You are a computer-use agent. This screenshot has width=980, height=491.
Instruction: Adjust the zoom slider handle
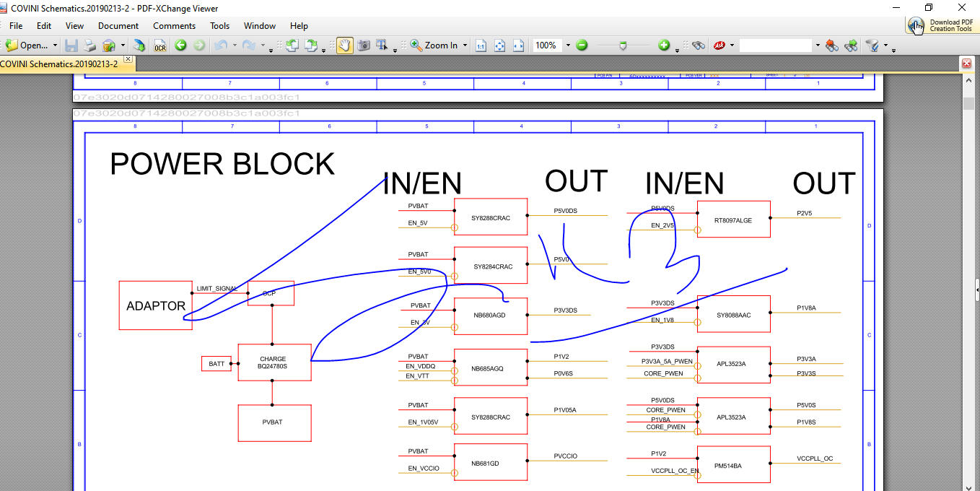pyautogui.click(x=623, y=45)
